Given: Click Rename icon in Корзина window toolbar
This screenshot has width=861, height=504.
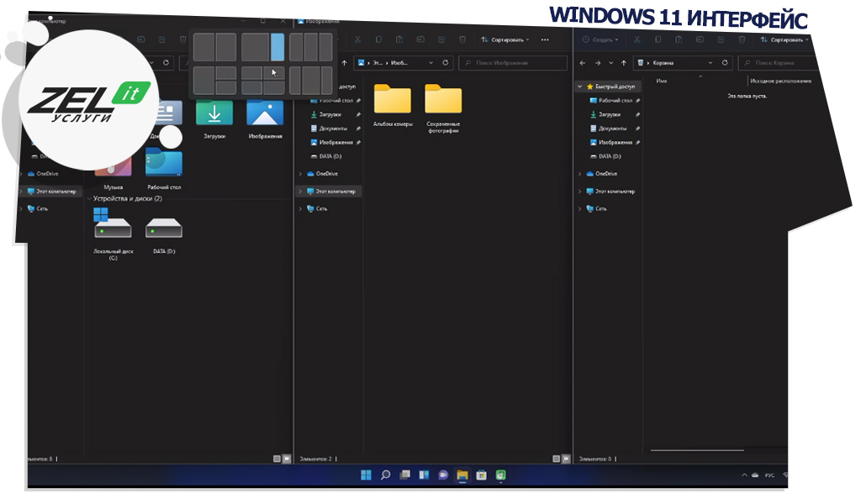Looking at the screenshot, I should click(700, 39).
